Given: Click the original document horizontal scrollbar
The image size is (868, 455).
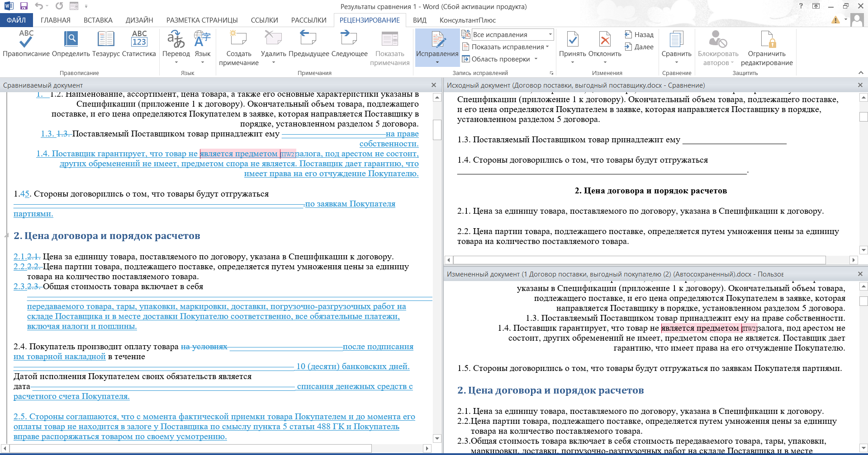Looking at the screenshot, I should [640, 260].
